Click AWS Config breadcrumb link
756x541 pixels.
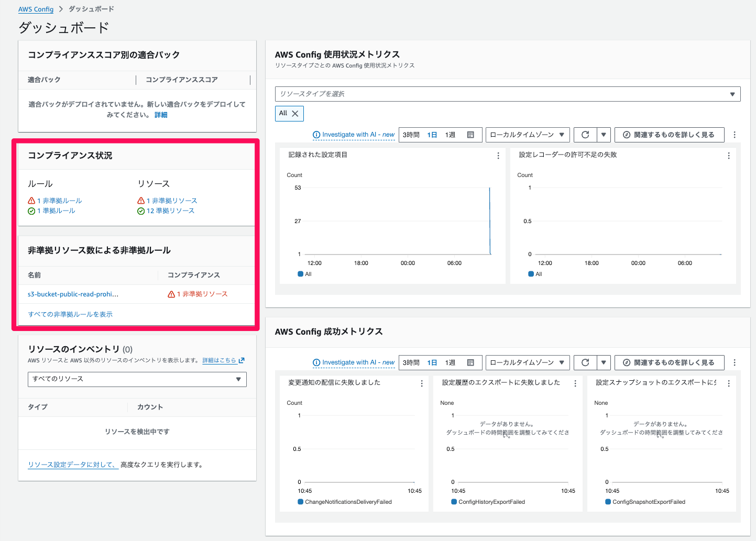click(36, 9)
